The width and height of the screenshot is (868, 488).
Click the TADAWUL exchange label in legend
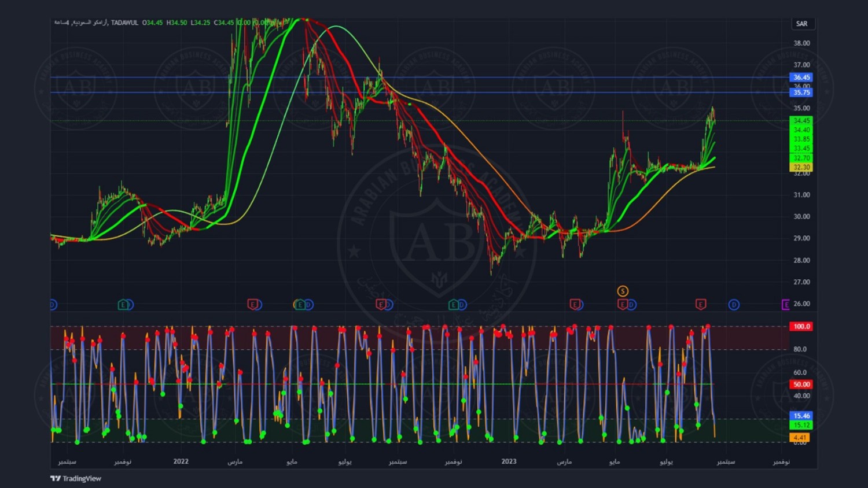click(124, 23)
